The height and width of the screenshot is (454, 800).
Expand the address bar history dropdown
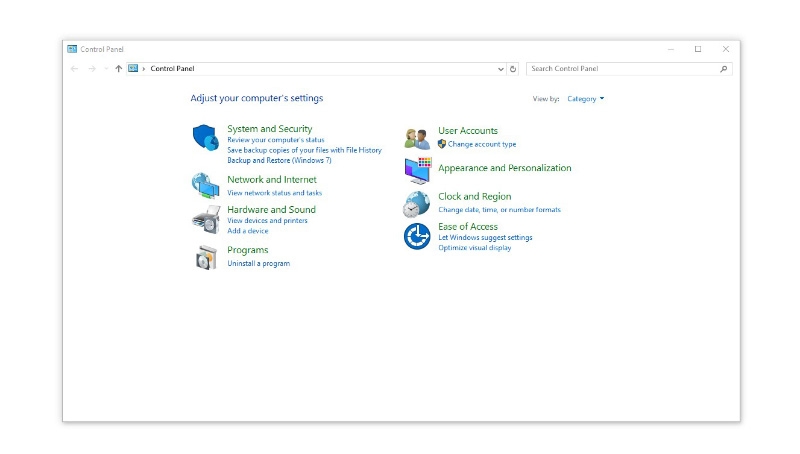click(x=501, y=69)
